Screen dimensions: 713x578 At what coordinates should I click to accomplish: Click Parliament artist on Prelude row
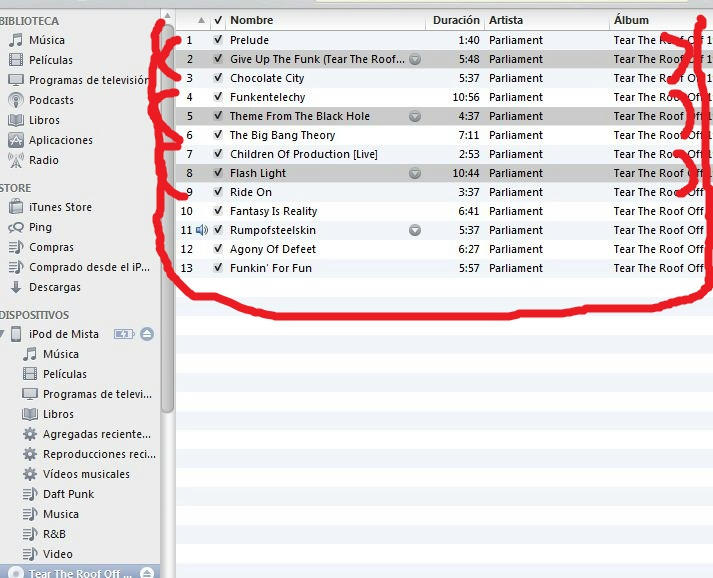click(x=516, y=40)
